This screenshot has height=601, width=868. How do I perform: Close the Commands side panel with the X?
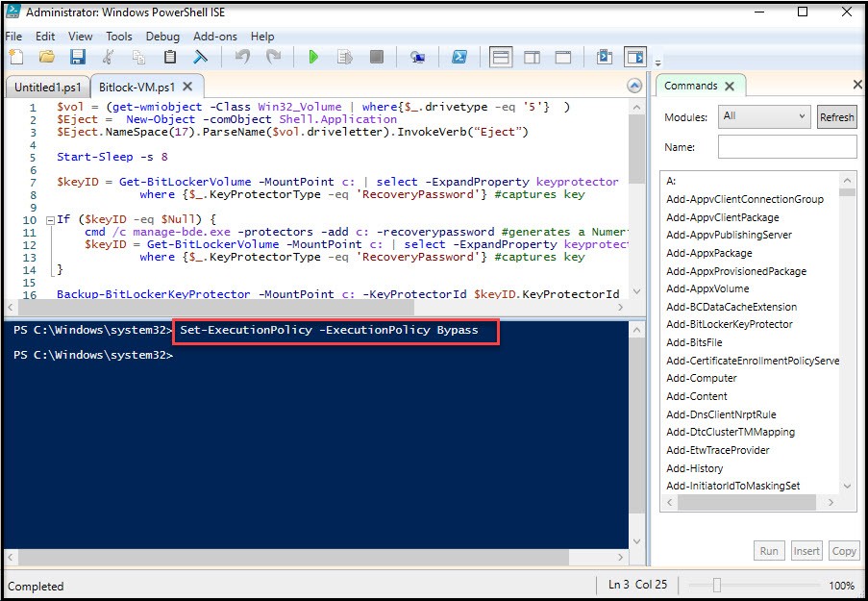coord(857,85)
